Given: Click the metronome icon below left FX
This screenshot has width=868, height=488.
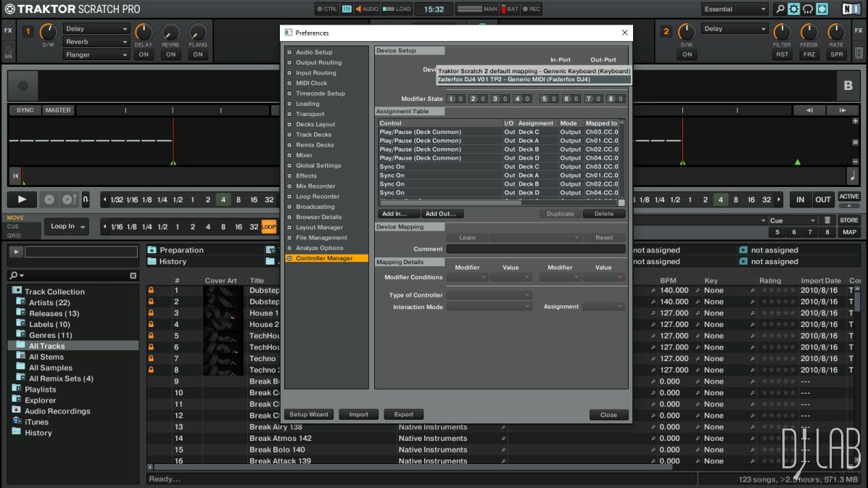Looking at the screenshot, I should tap(9, 53).
